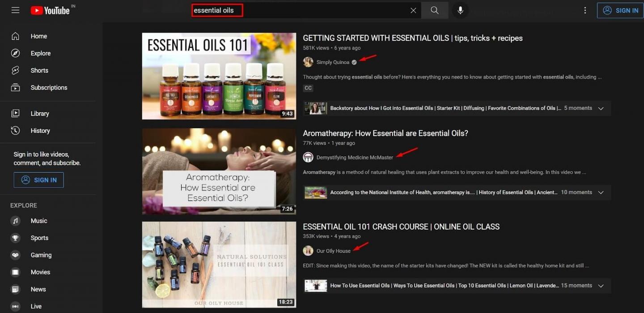Open the three-dot settings menu
This screenshot has width=644, height=313.
(585, 10)
